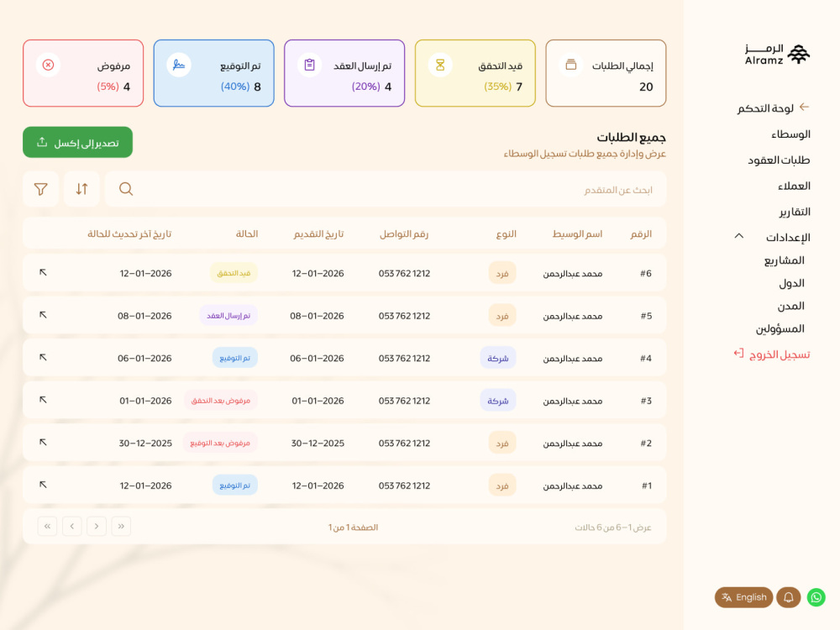Click محمد عبدالرحمن name in row #1
Screen dimensions: 840x630
coord(573,486)
